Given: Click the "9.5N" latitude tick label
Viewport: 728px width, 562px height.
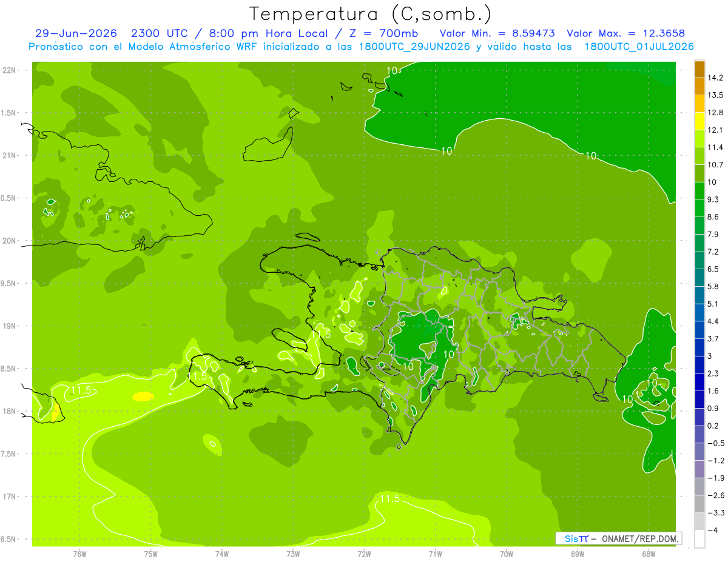Looking at the screenshot, I should tap(9, 283).
